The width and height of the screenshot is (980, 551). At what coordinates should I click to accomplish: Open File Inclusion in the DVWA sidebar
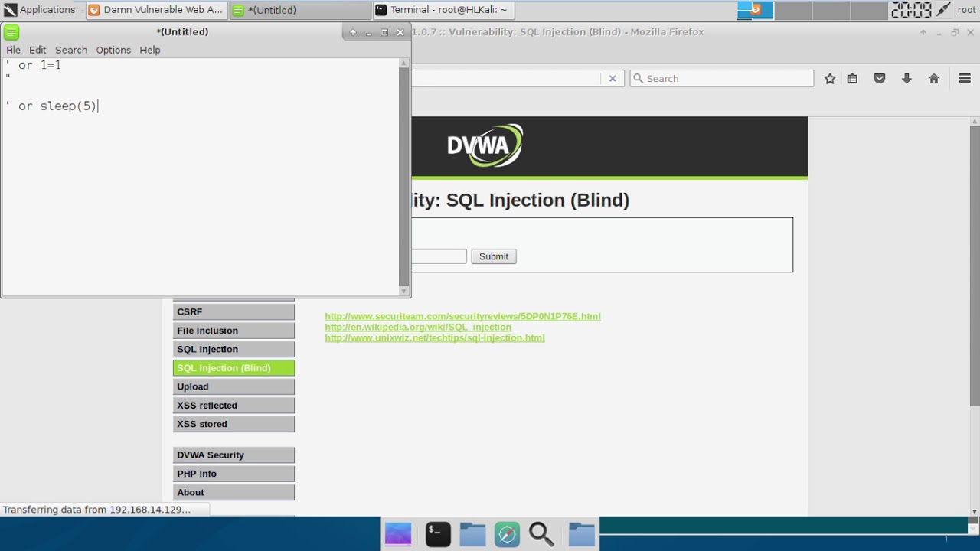(x=234, y=331)
